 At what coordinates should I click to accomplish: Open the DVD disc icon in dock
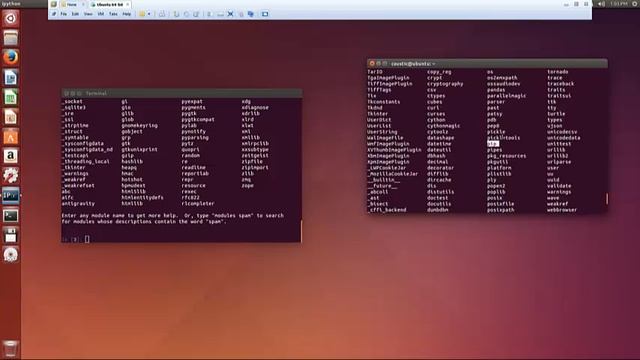11,255
